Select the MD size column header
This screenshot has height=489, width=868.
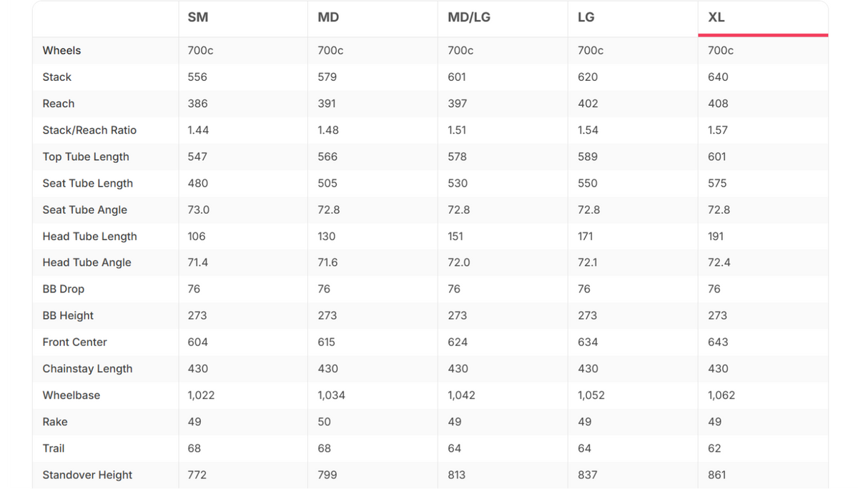point(328,17)
